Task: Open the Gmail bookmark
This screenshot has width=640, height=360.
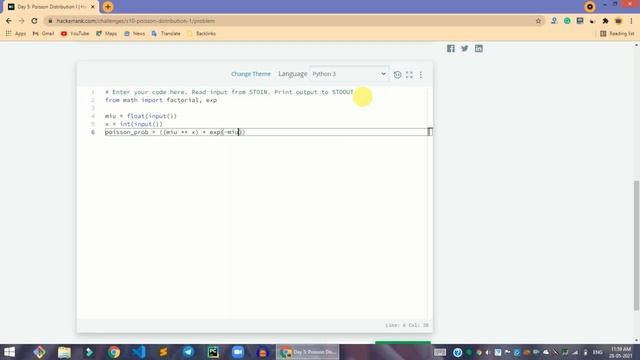Action: 43,33
